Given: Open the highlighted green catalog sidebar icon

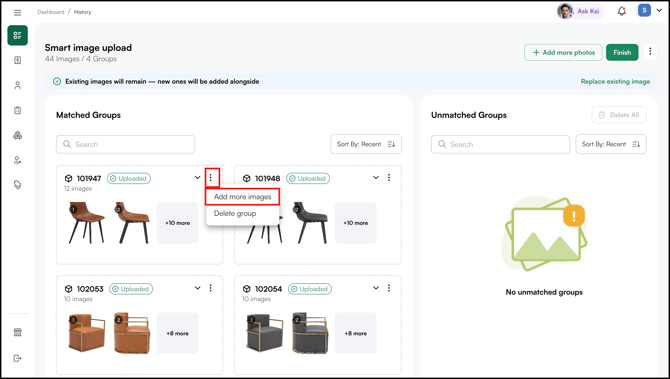Looking at the screenshot, I should click(x=18, y=35).
